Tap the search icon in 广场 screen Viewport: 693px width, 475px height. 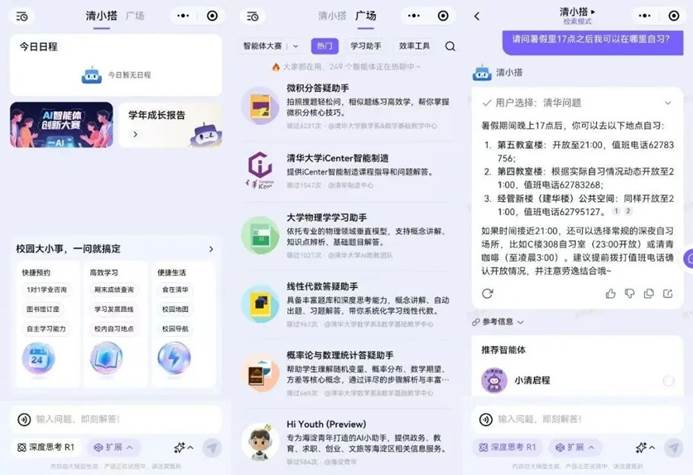click(450, 46)
